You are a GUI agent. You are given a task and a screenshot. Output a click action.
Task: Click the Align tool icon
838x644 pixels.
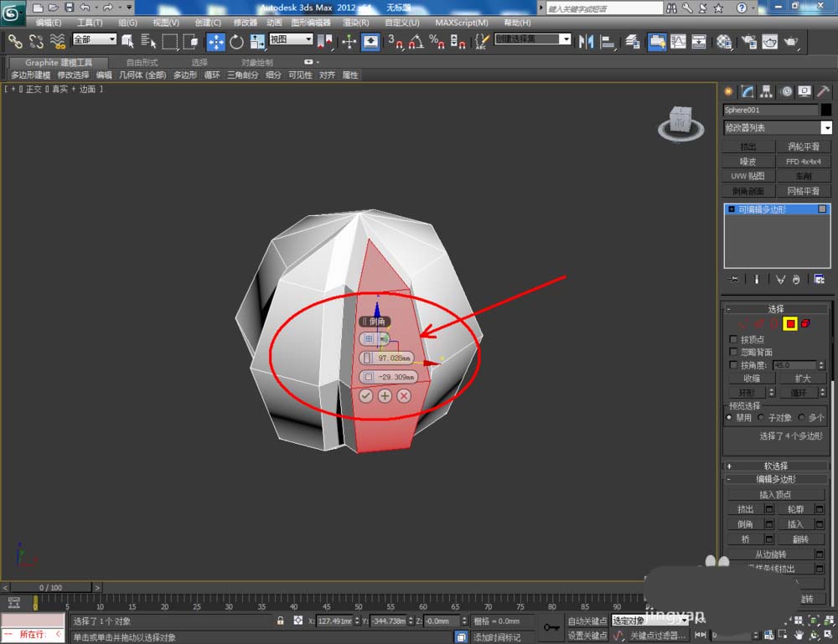click(607, 41)
